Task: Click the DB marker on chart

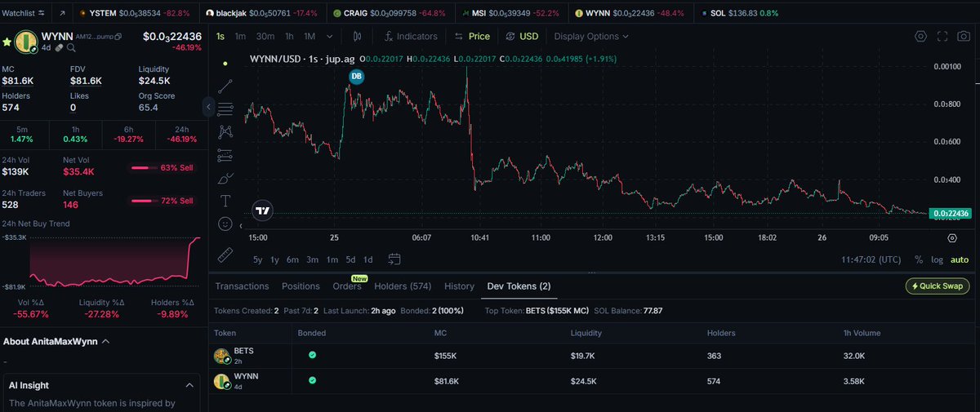Action: 356,76
